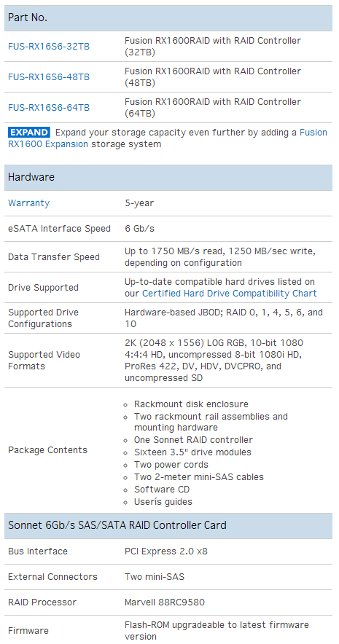Click the Rackmount disk enclosure bullet item
339x644 pixels.
[x=191, y=404]
